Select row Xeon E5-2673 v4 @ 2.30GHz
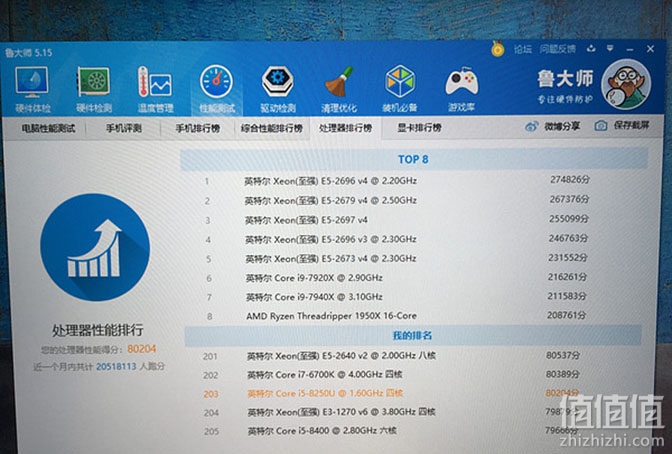The height and width of the screenshot is (454, 672). (x=397, y=259)
